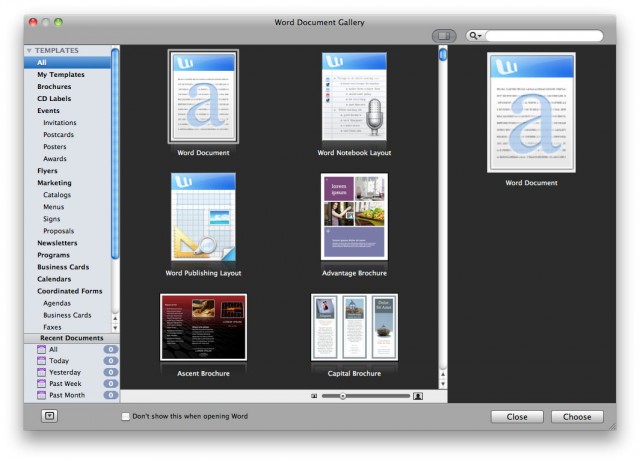The width and height of the screenshot is (640, 463).
Task: Choose the Word Publishing Layout template
Action: click(x=203, y=217)
